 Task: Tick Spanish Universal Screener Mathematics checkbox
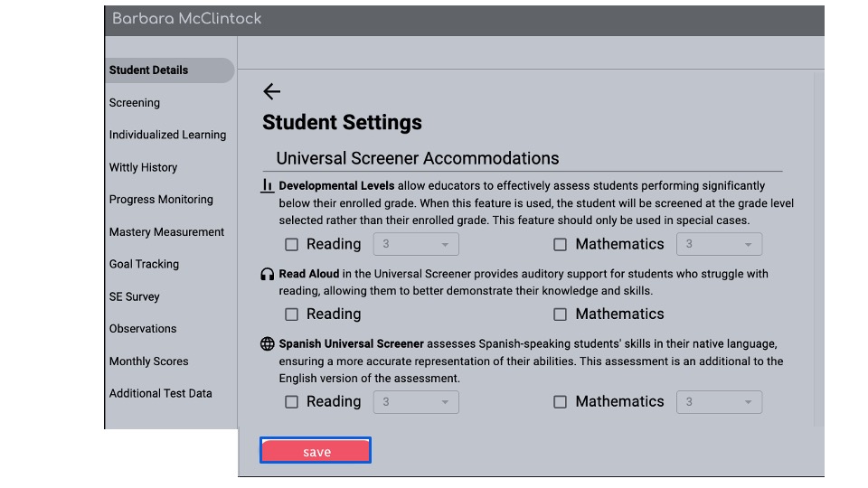pos(561,402)
